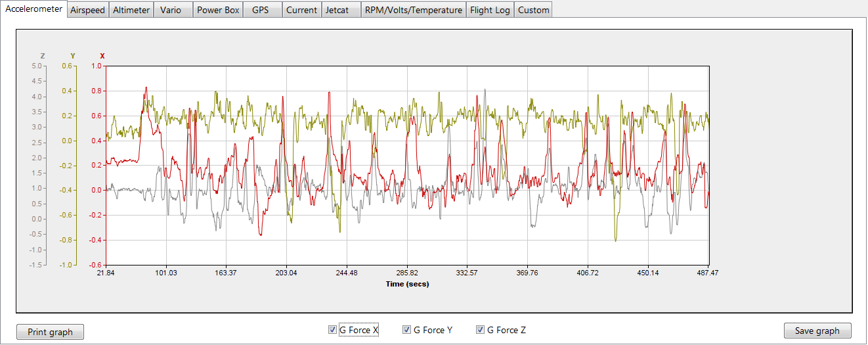Screen dimensions: 868x345
Task: Click the red X axis label
Action: point(102,56)
